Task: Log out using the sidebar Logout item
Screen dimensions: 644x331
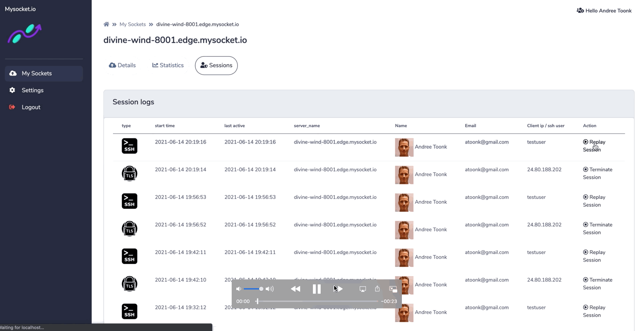Action: (x=31, y=107)
